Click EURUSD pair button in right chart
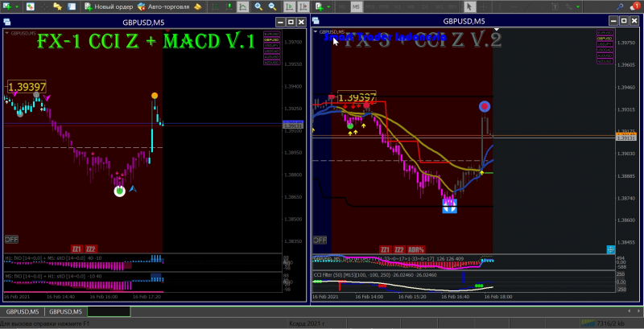 click(605, 32)
